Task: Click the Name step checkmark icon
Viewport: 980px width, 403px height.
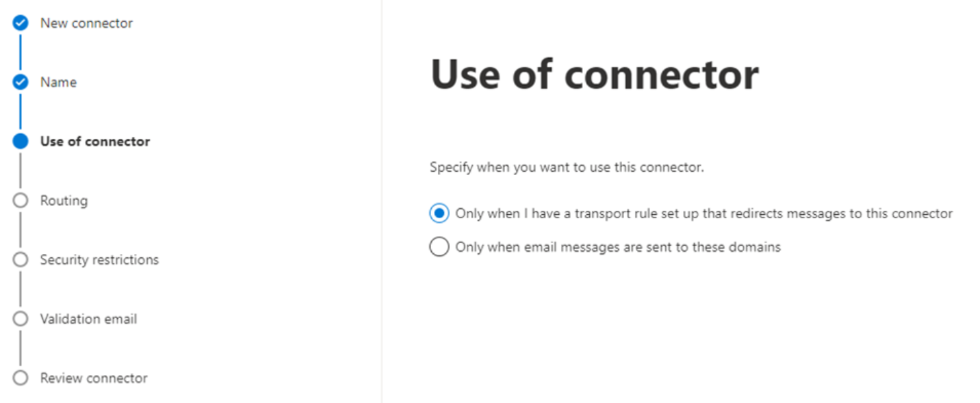Action: 21,82
